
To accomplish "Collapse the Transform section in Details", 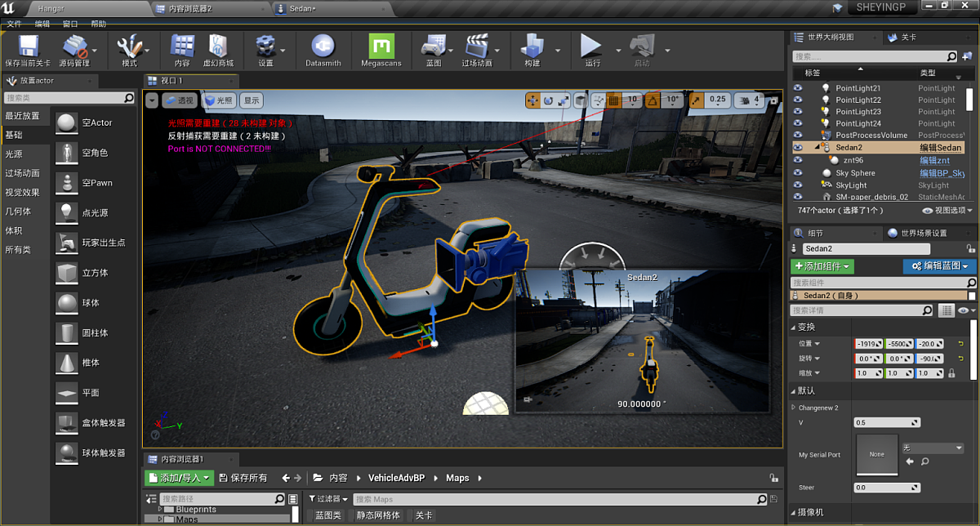I will tap(793, 328).
